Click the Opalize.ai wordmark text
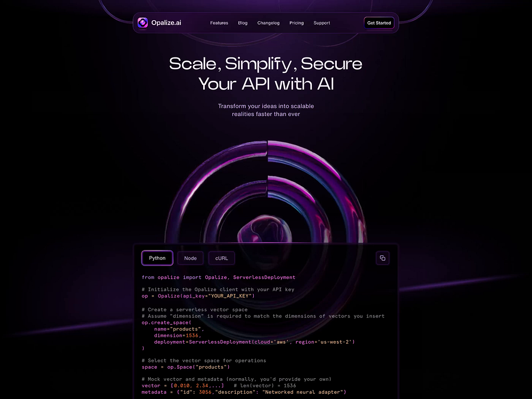 [x=167, y=22]
